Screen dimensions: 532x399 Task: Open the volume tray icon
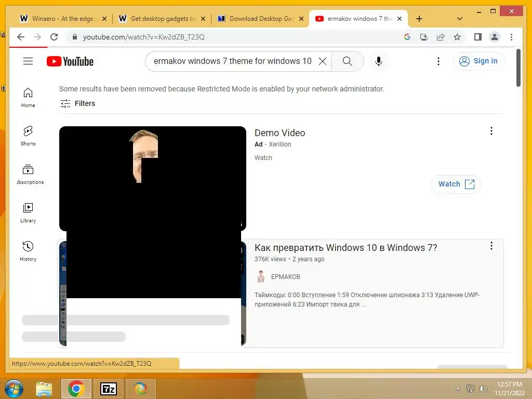[483, 389]
